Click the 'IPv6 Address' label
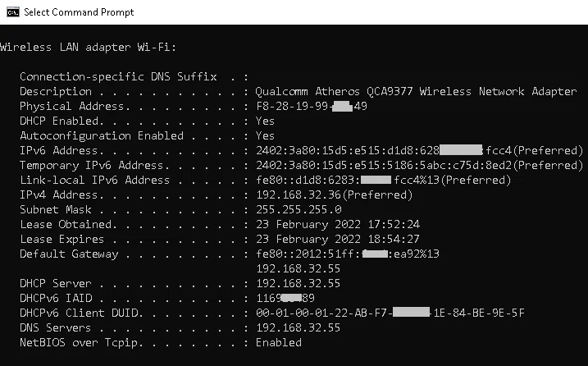Screen dimensions: 588x366 [58, 150]
